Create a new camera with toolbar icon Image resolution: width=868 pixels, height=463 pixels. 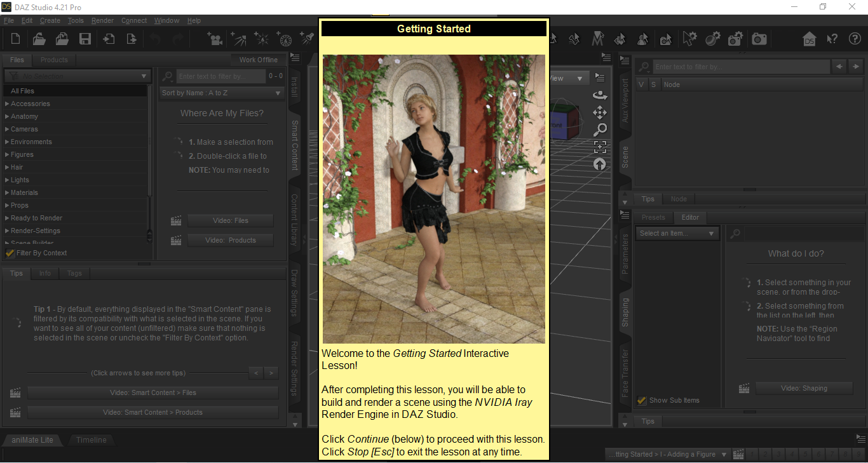[x=215, y=39]
